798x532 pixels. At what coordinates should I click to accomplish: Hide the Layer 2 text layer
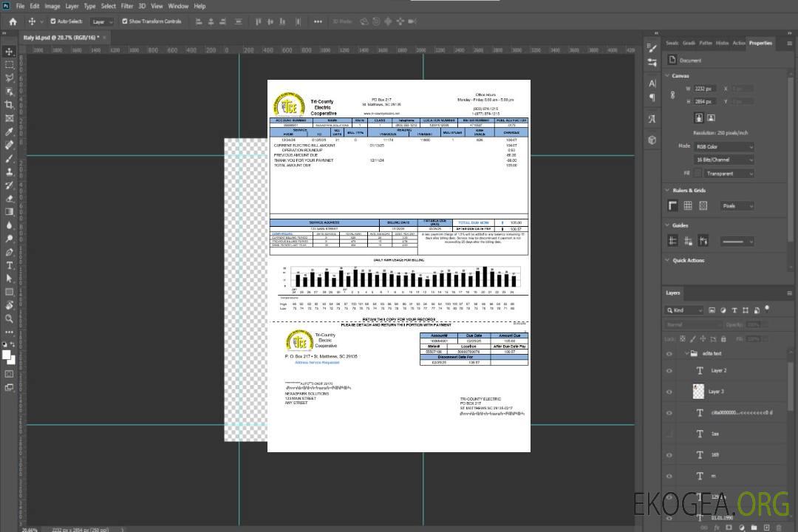tap(669, 371)
